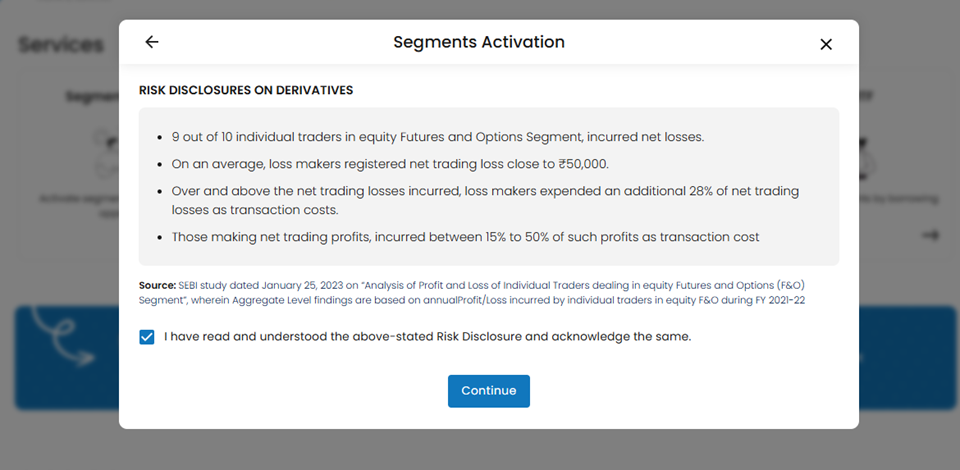Click the dimmed right arrow behind the dialog
The height and width of the screenshot is (470, 960).
click(931, 235)
